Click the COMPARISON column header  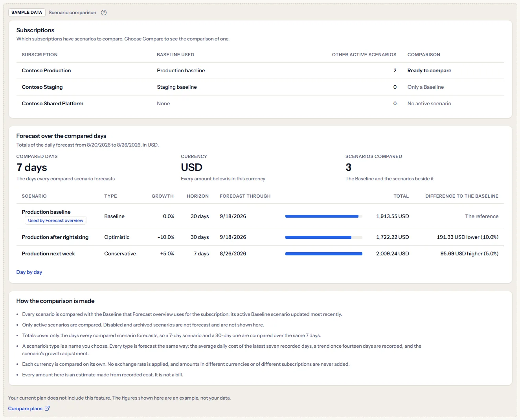(424, 55)
